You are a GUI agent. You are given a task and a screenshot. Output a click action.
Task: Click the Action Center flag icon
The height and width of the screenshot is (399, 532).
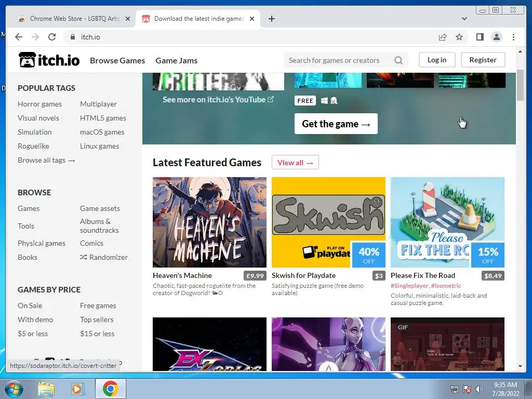tap(467, 389)
